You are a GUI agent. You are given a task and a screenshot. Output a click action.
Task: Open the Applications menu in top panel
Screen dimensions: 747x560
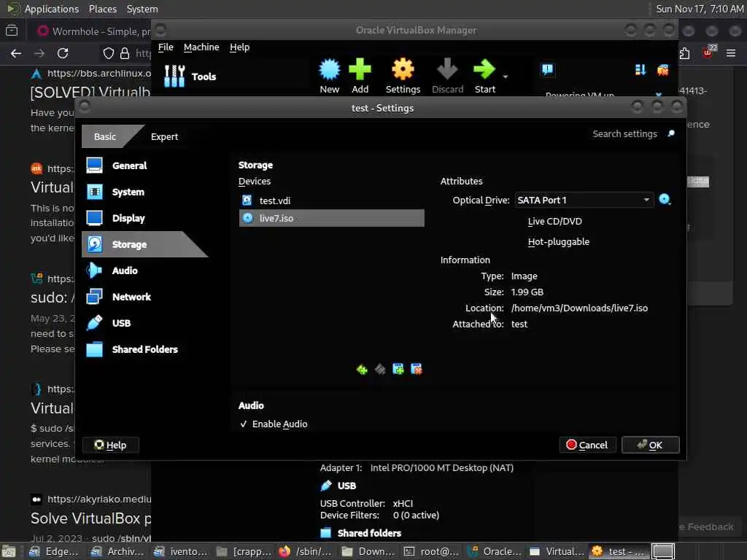[x=52, y=9]
